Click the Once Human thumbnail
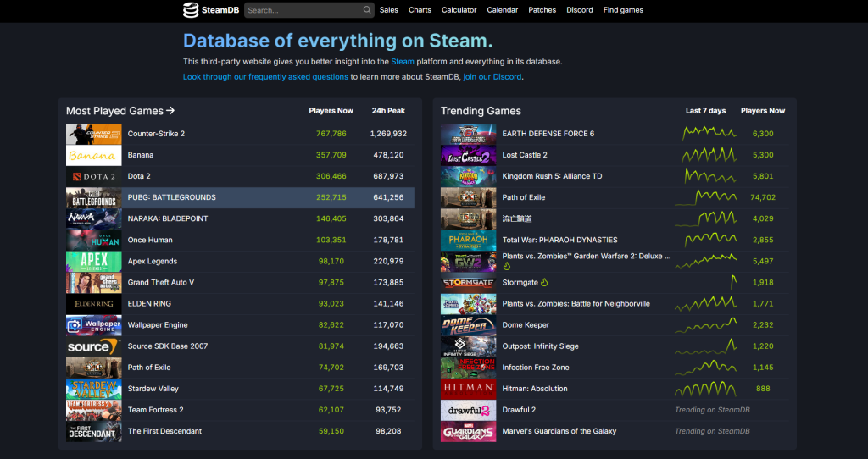This screenshot has height=459, width=868. pos(93,240)
